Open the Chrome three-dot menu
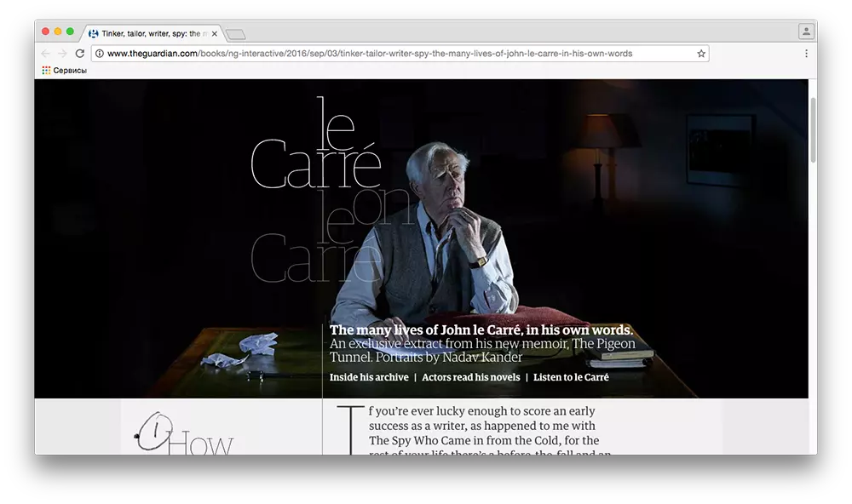This screenshot has width=852, height=504. (x=806, y=54)
